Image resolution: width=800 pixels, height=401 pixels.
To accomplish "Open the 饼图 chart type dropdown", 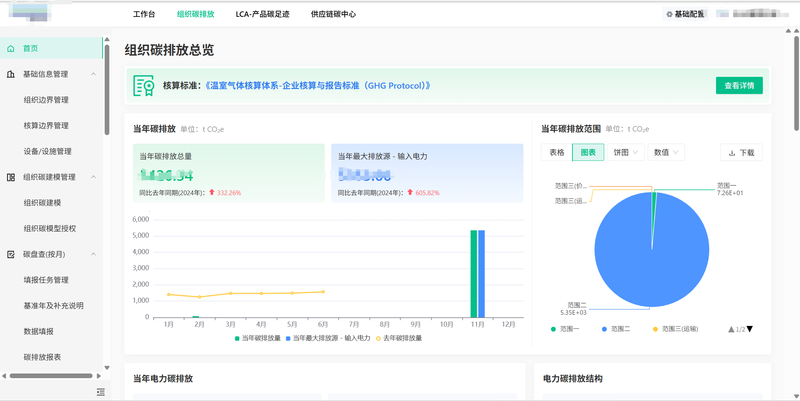I will [x=626, y=153].
